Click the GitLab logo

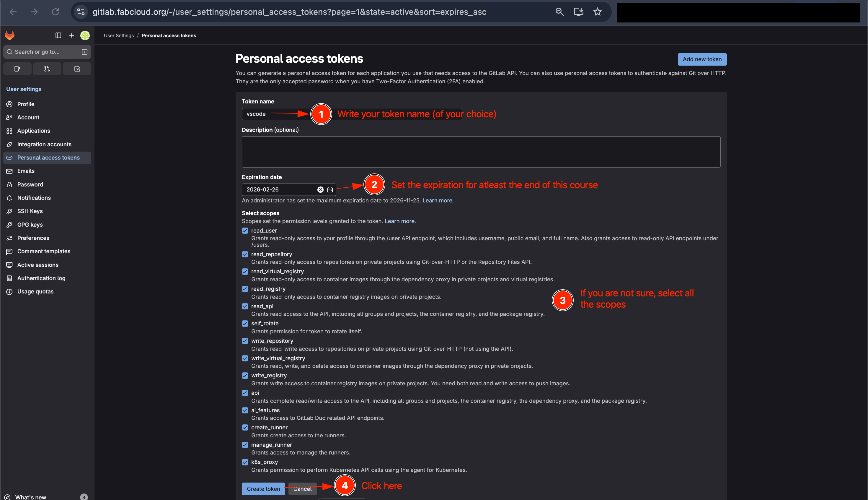coord(10,35)
